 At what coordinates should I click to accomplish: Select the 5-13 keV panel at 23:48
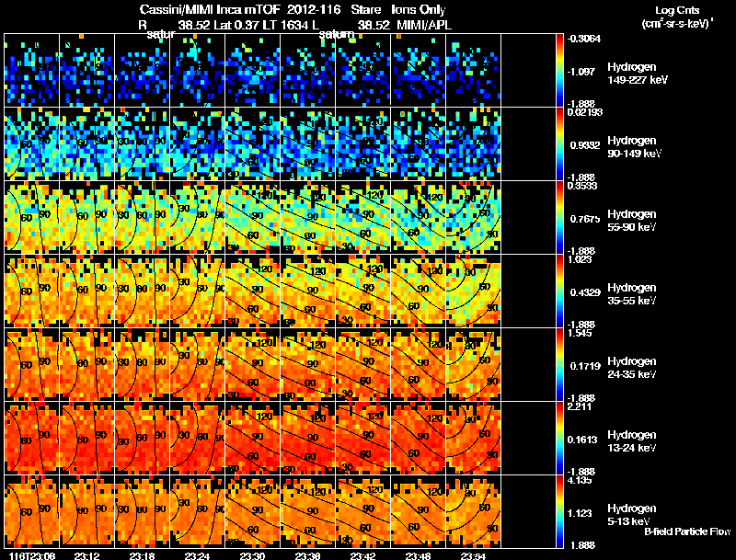(x=418, y=511)
